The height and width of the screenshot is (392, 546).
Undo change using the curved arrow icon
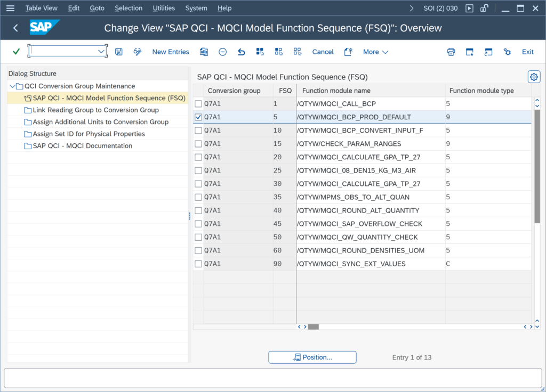tap(242, 52)
